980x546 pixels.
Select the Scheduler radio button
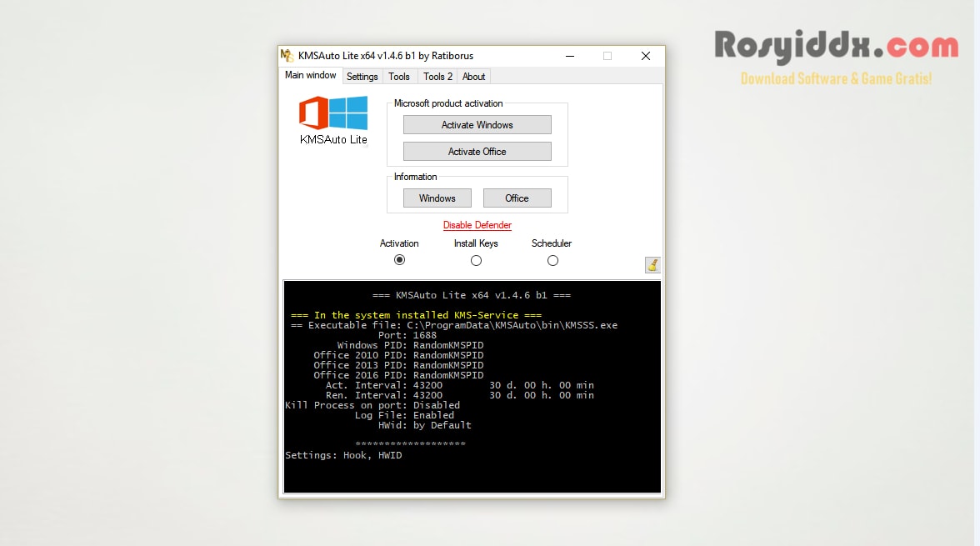pyautogui.click(x=552, y=261)
